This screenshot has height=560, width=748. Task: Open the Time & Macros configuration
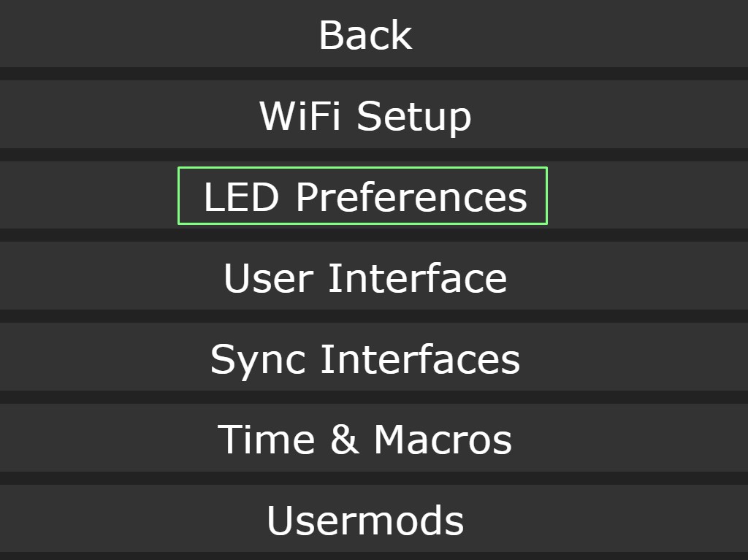[365, 439]
